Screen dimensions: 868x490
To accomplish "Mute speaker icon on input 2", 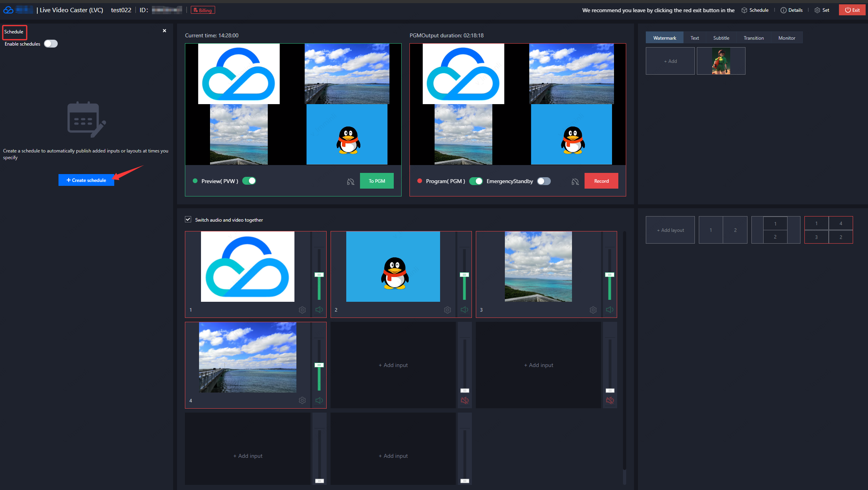I will click(464, 310).
